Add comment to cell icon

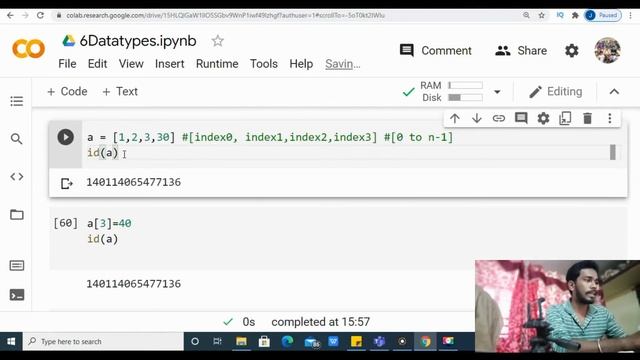pos(521,118)
